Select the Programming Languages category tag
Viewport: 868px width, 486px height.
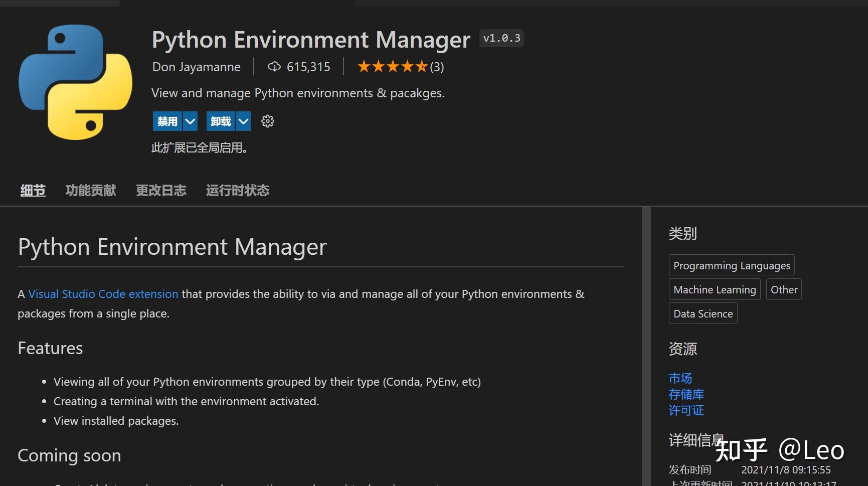pyautogui.click(x=731, y=265)
